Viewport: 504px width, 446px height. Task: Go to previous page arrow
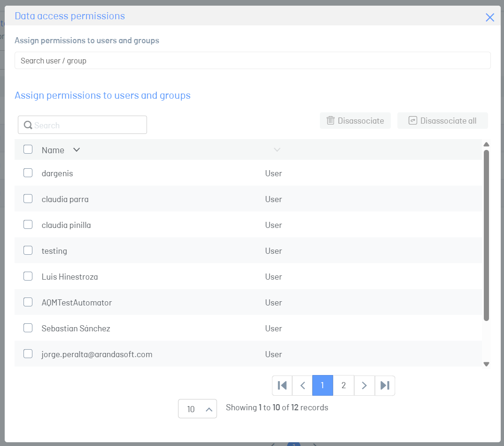302,385
